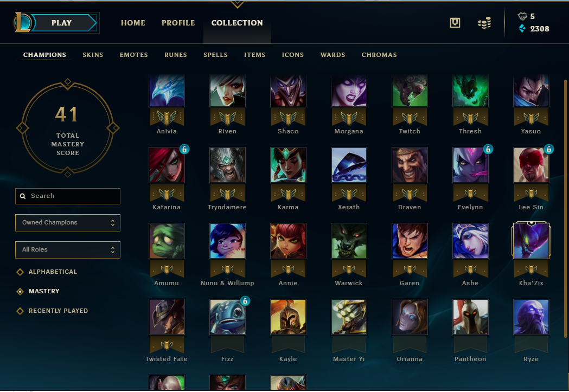Open the Owned Champions filter dropdown
This screenshot has width=569, height=392.
(x=67, y=223)
